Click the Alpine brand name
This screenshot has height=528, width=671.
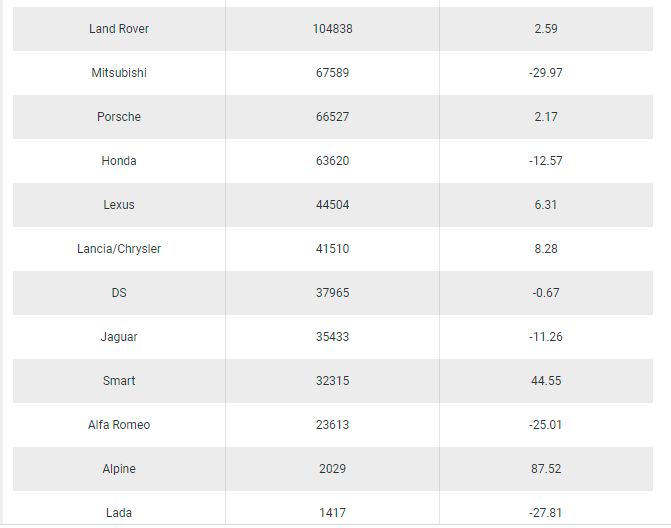point(119,469)
